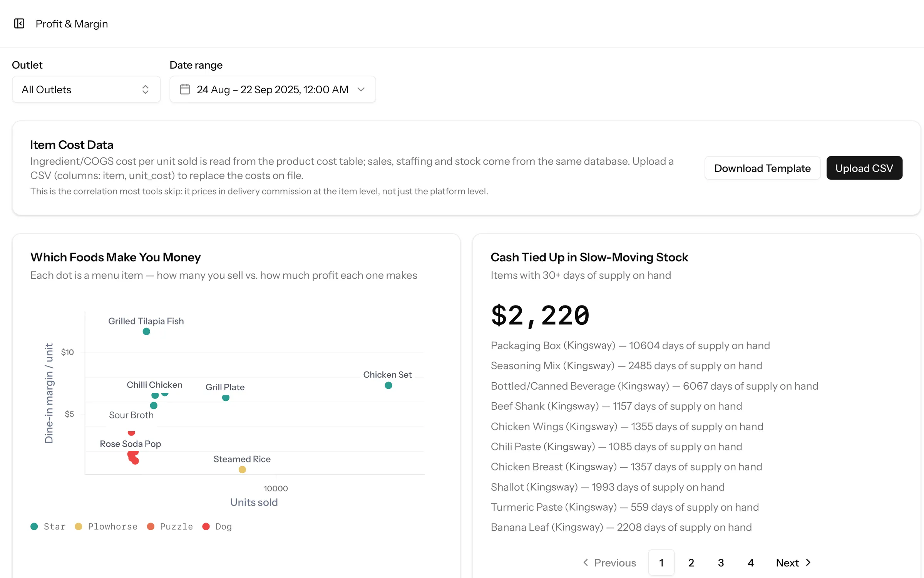Go to the Previous page

[x=609, y=563]
